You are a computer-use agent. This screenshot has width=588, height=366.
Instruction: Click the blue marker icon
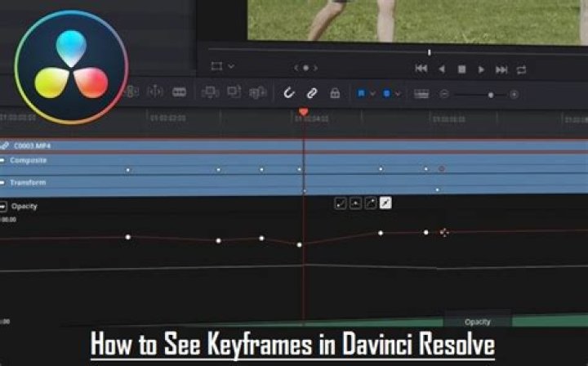tap(386, 93)
